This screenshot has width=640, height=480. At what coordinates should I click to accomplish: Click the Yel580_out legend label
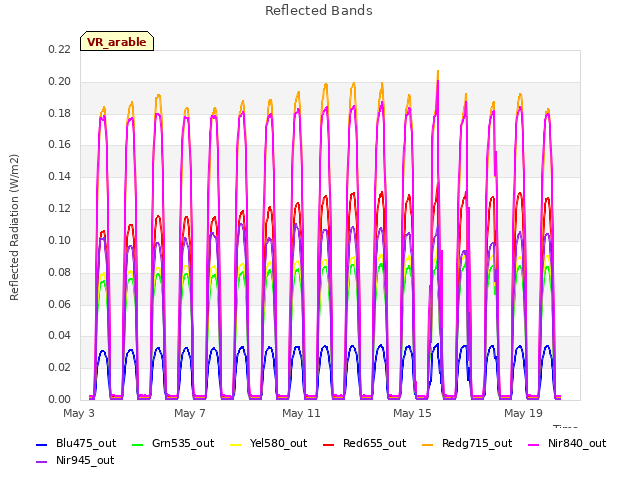(278, 443)
